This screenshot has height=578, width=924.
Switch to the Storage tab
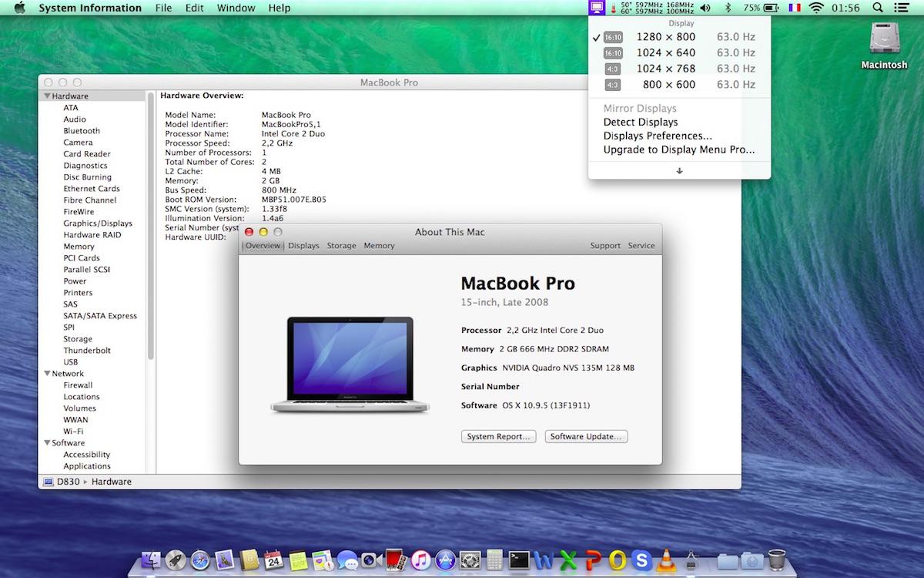341,246
